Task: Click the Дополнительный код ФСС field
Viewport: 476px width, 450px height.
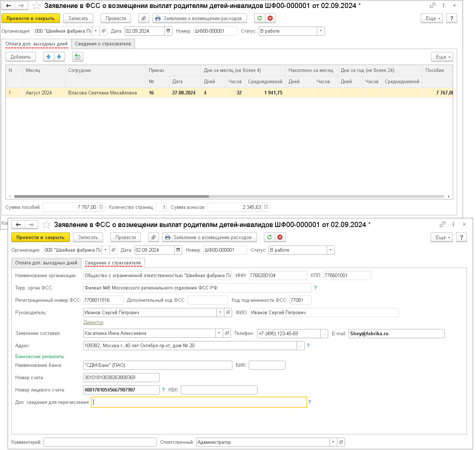Action: pyautogui.click(x=208, y=300)
